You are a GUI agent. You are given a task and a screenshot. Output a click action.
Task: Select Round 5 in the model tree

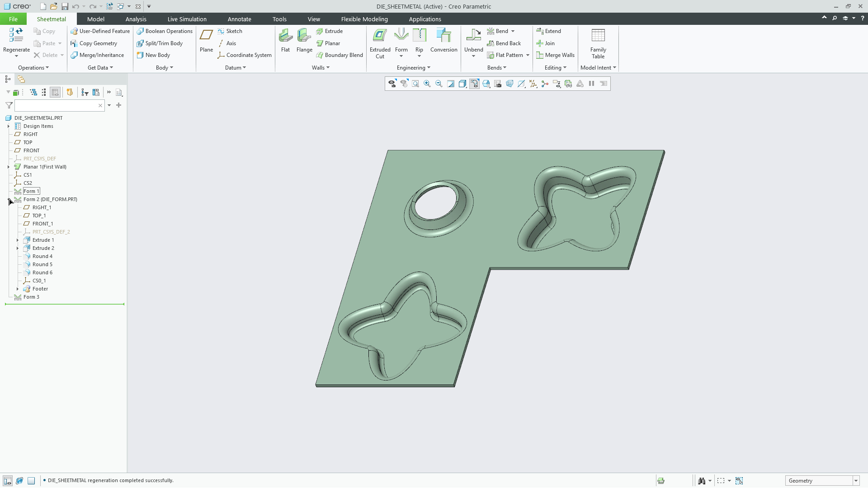42,265
